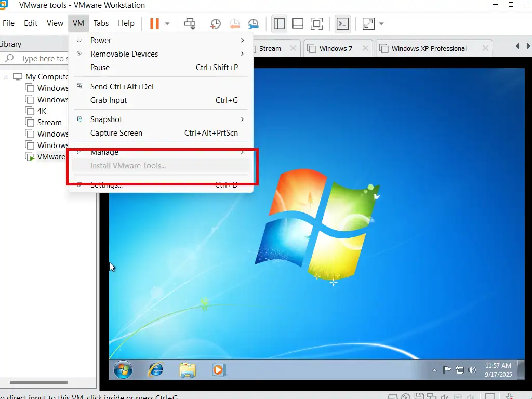532x399 pixels.
Task: Launch Internet Explorer from guest taskbar
Action: [x=156, y=369]
